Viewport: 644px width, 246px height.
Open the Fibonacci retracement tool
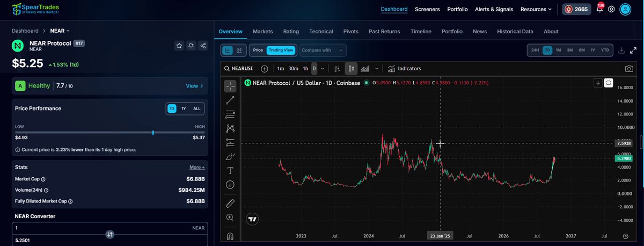click(230, 114)
